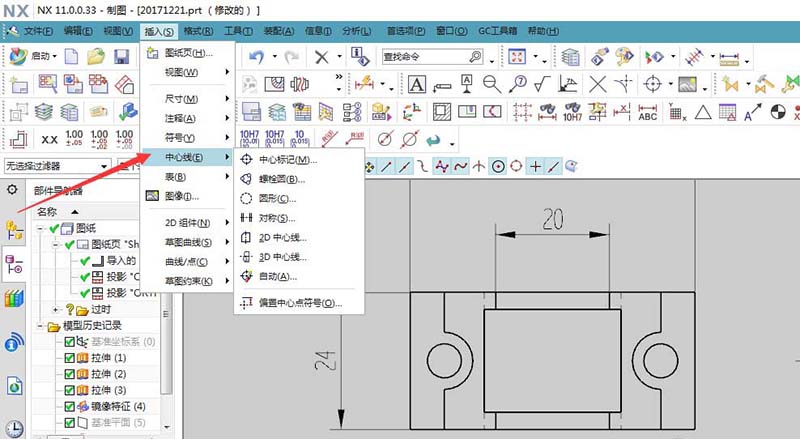The image size is (800, 439).
Task: Select the 10H7 fit tolerance icon
Action: click(x=572, y=112)
